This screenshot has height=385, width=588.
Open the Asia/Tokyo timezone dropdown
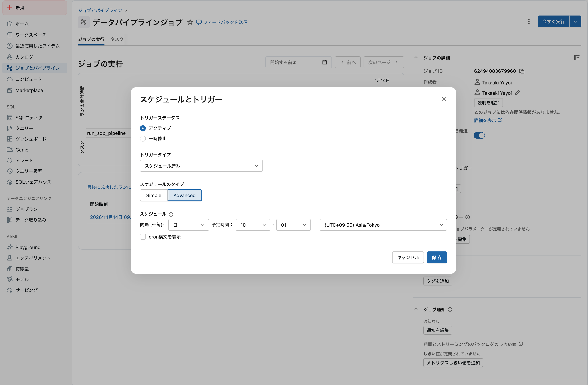tap(383, 225)
